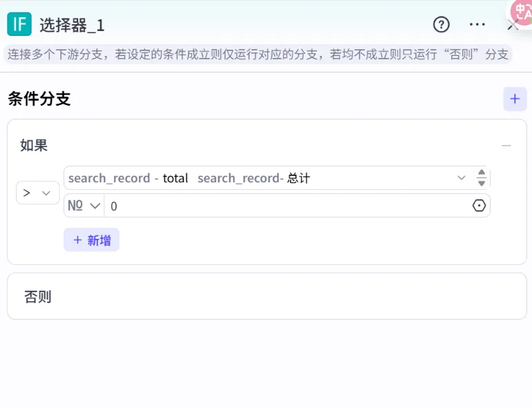Open the help question mark icon
532x408 pixels.
[x=441, y=25]
